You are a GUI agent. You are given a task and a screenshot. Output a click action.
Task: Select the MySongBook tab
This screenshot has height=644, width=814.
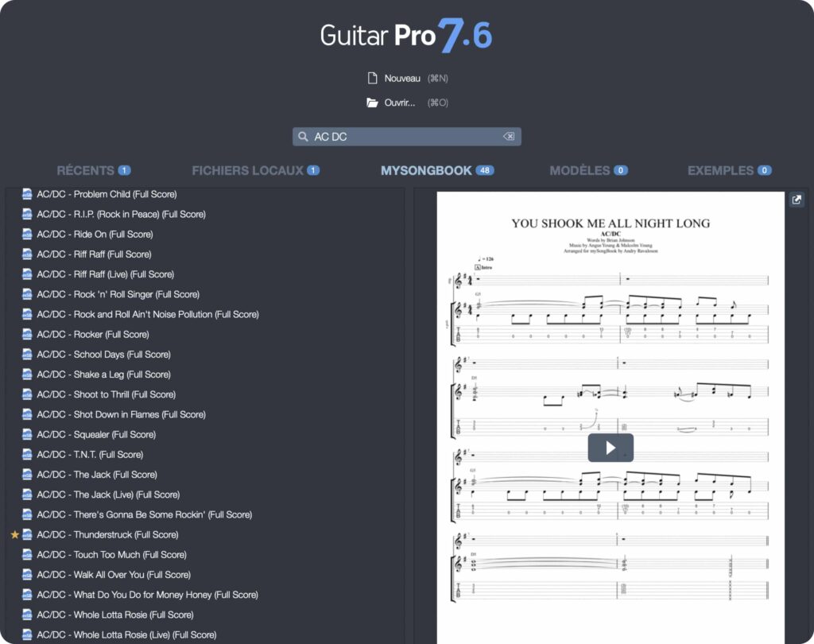pos(437,170)
